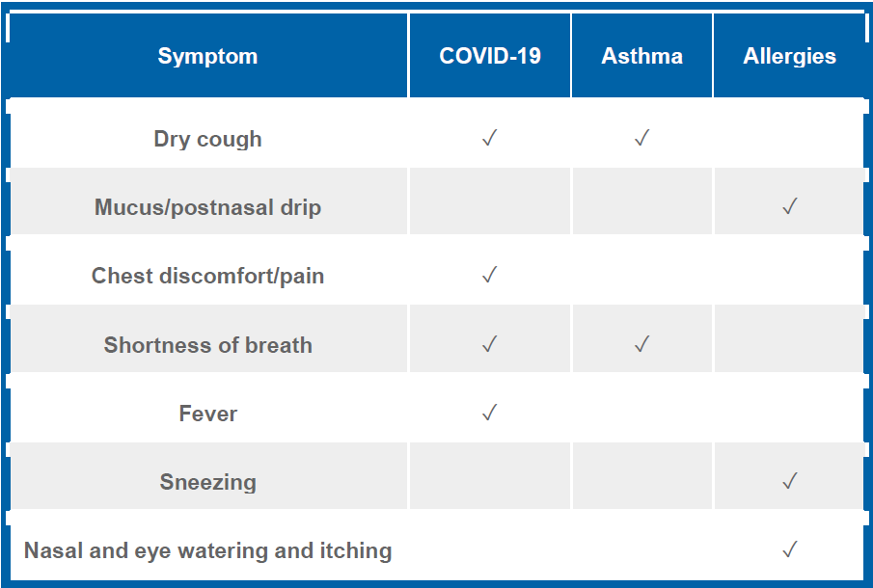Click Nasal and eye watering and itching label
Image resolution: width=873 pixels, height=588 pixels.
click(x=207, y=550)
